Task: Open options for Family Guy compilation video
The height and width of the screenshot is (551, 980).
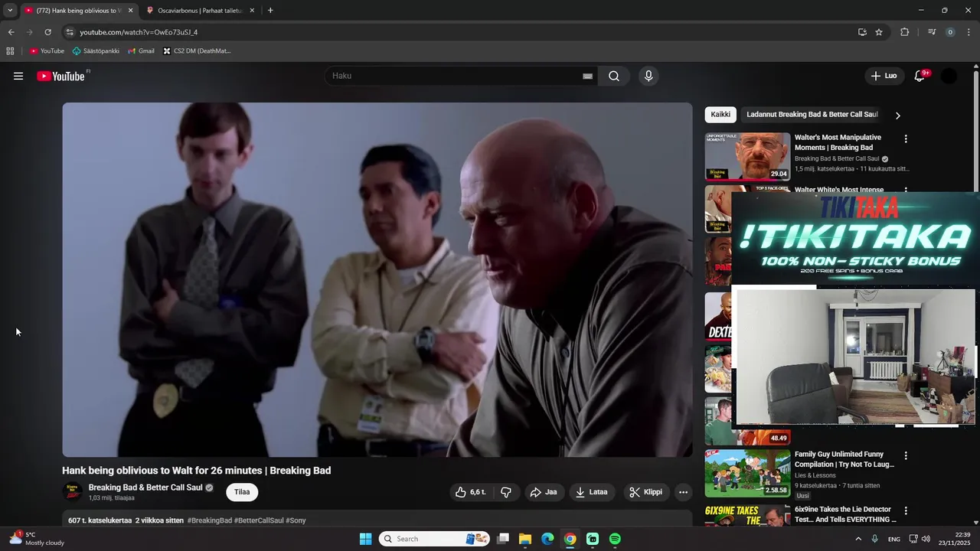Action: [x=906, y=455]
